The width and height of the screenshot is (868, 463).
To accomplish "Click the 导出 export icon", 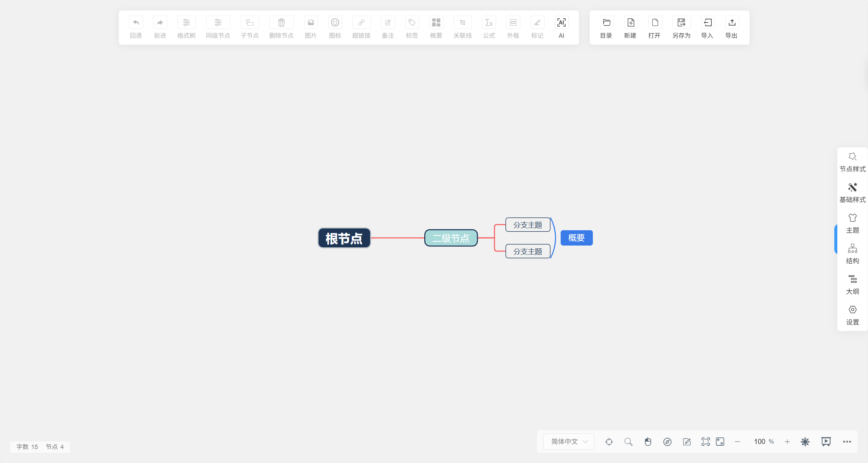I will (x=731, y=23).
